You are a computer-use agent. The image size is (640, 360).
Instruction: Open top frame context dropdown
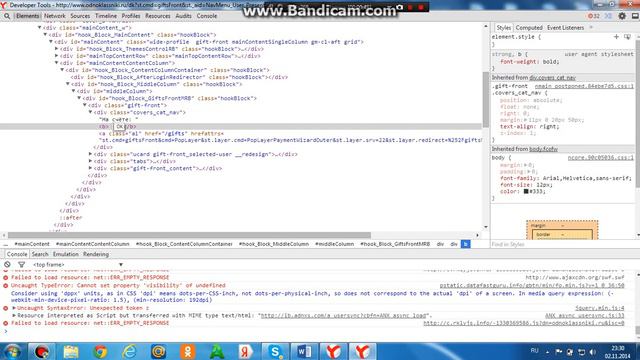pyautogui.click(x=78, y=264)
